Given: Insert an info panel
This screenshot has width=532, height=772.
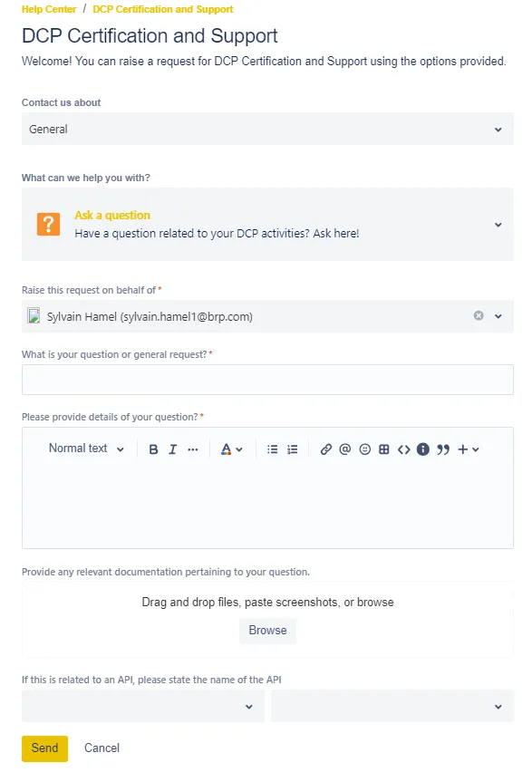Looking at the screenshot, I should 423,449.
